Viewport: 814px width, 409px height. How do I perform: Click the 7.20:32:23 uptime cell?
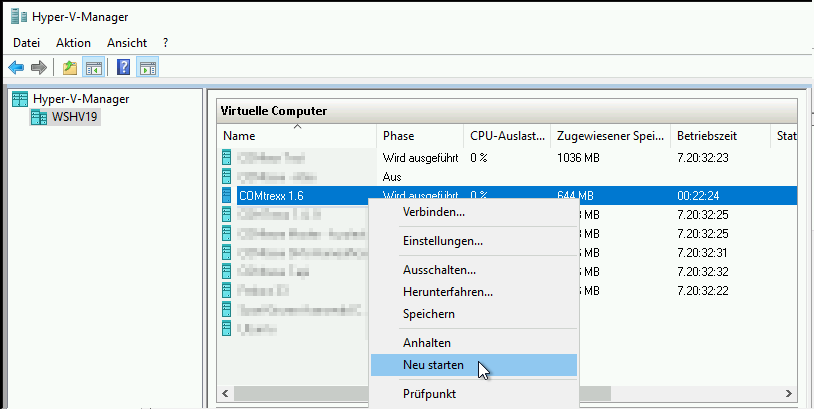702,157
